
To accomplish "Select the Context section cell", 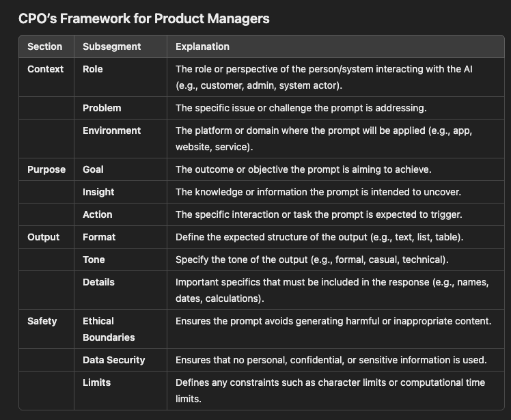I will point(45,69).
